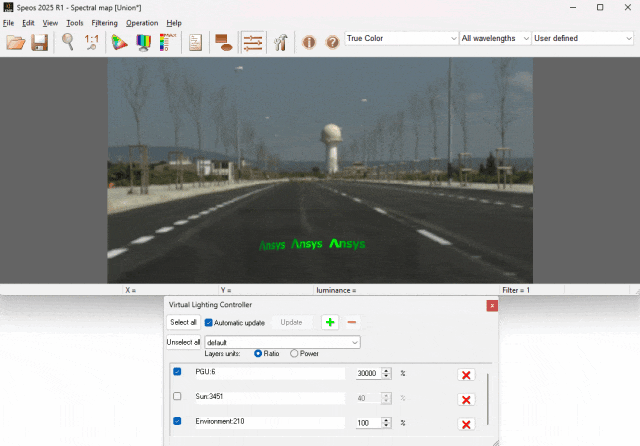Open the All wavelengths dropdown

[x=494, y=39]
